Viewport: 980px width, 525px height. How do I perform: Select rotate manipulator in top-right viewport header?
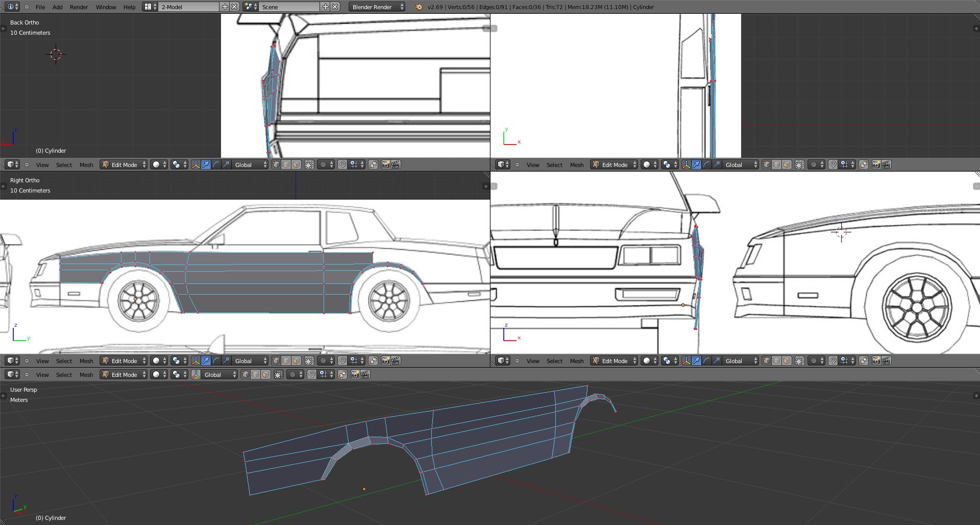706,164
